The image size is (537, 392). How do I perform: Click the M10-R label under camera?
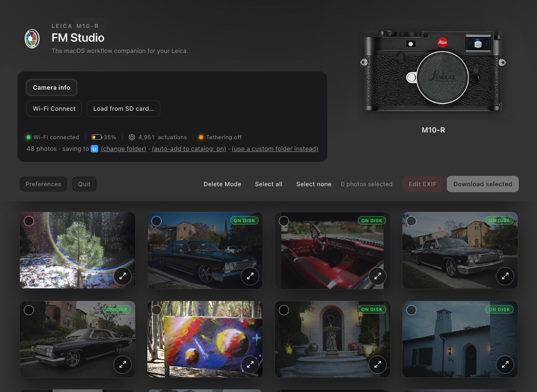[x=433, y=130]
